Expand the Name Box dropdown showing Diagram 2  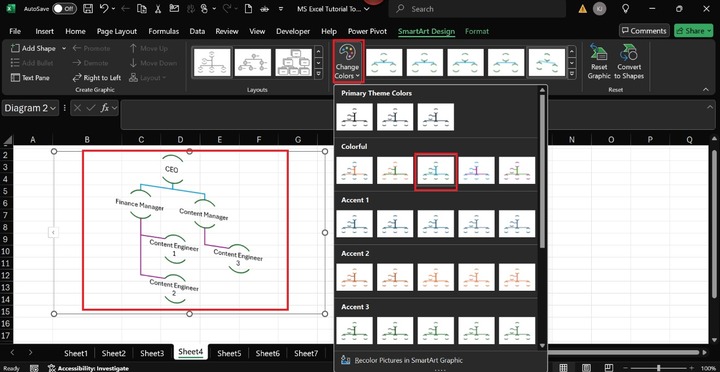click(x=53, y=108)
